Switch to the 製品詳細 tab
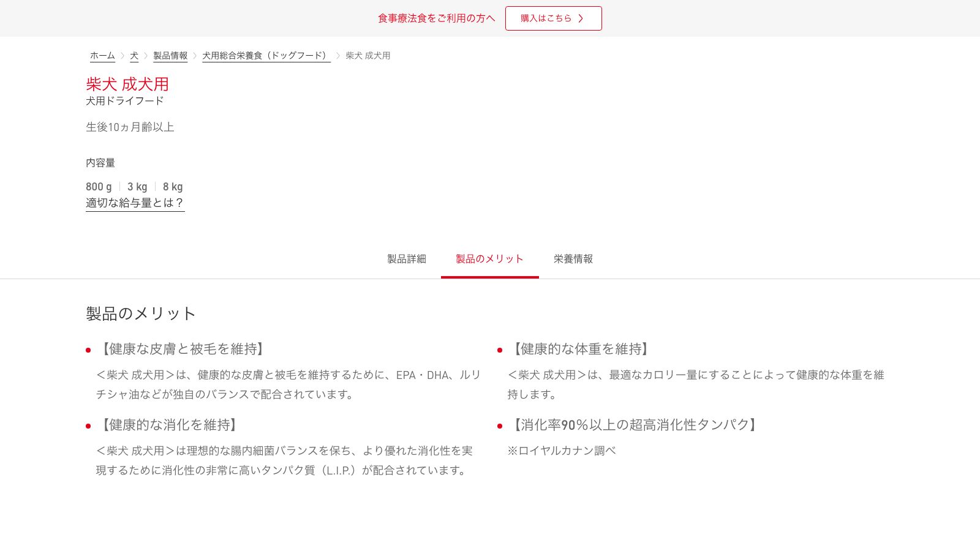The image size is (980, 551). (x=407, y=259)
